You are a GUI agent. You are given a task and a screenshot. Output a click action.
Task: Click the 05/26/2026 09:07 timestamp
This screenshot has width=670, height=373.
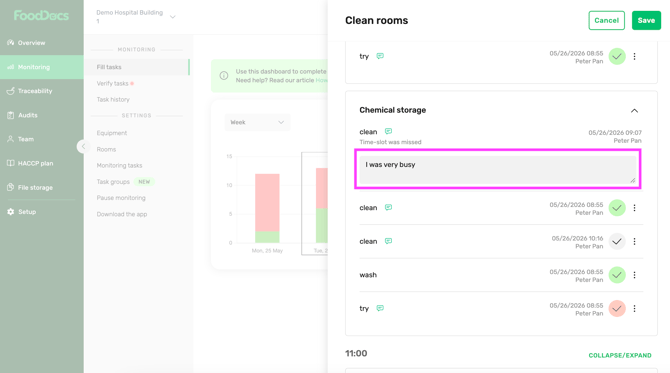tap(615, 133)
